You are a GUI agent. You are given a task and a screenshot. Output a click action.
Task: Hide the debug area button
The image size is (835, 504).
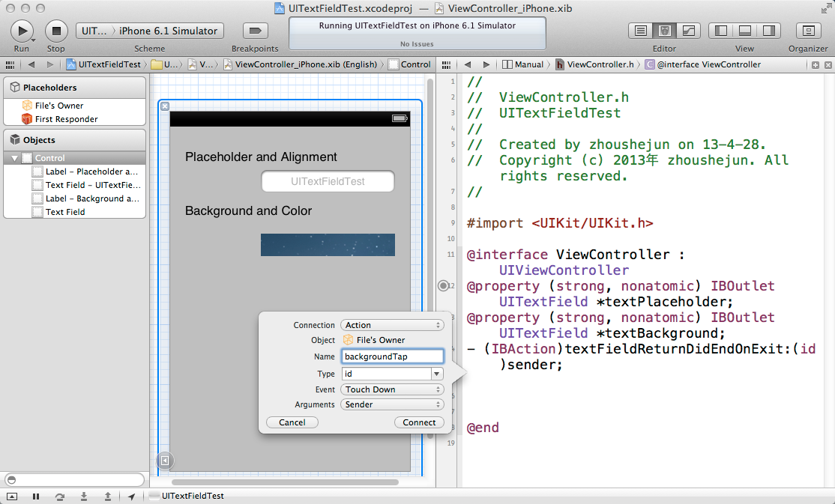click(12, 496)
